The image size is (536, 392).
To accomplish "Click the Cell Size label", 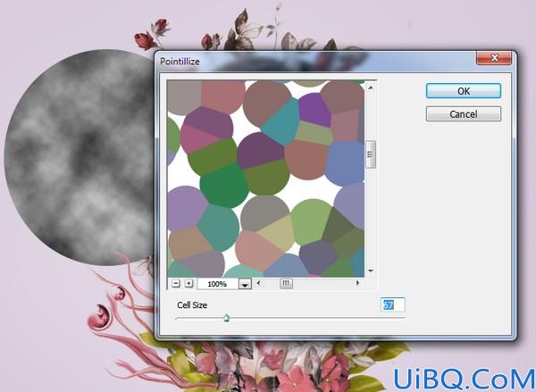I will pyautogui.click(x=192, y=304).
